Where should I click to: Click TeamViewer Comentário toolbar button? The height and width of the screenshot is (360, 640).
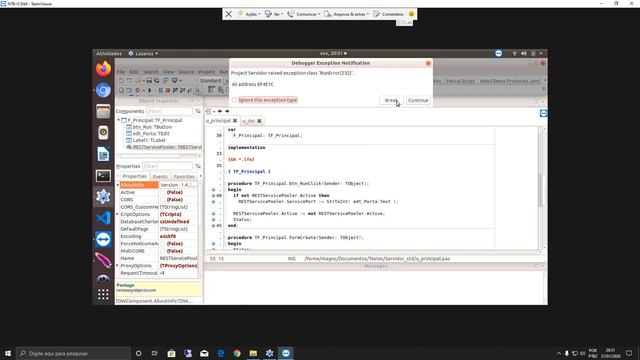coord(388,14)
